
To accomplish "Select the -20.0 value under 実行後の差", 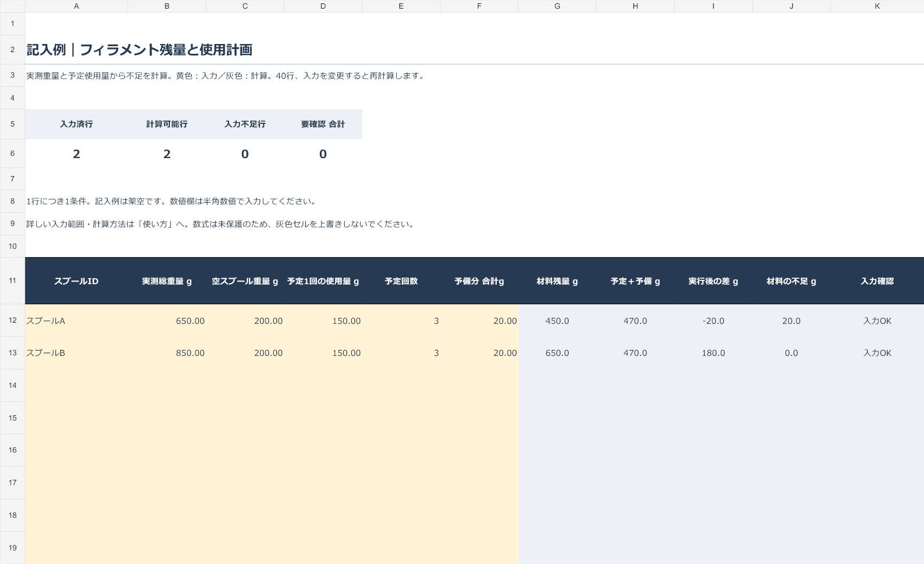I will (x=713, y=321).
